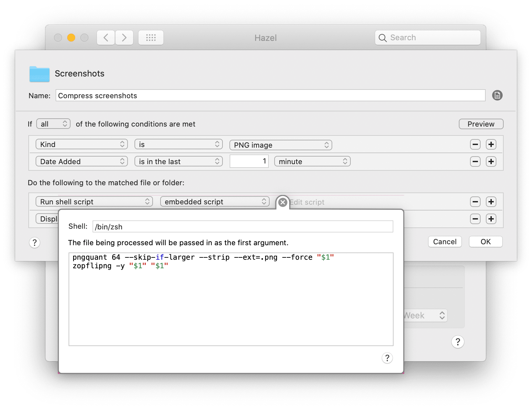
Task: Add a condition after the Kind row
Action: [491, 144]
